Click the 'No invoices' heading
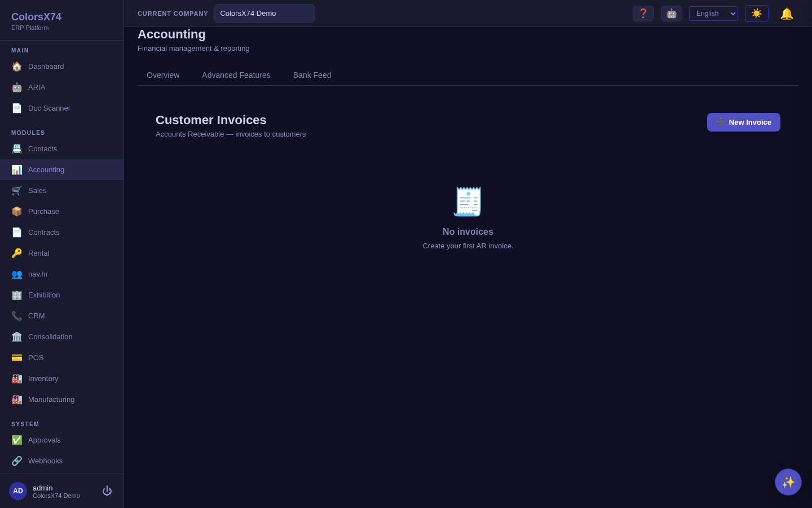 point(468,232)
